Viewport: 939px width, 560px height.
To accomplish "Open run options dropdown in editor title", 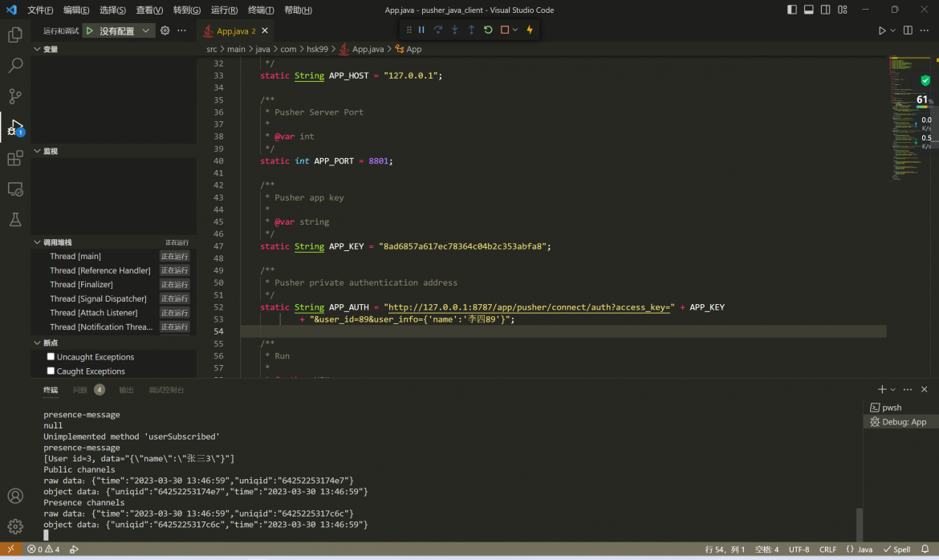I will point(893,30).
